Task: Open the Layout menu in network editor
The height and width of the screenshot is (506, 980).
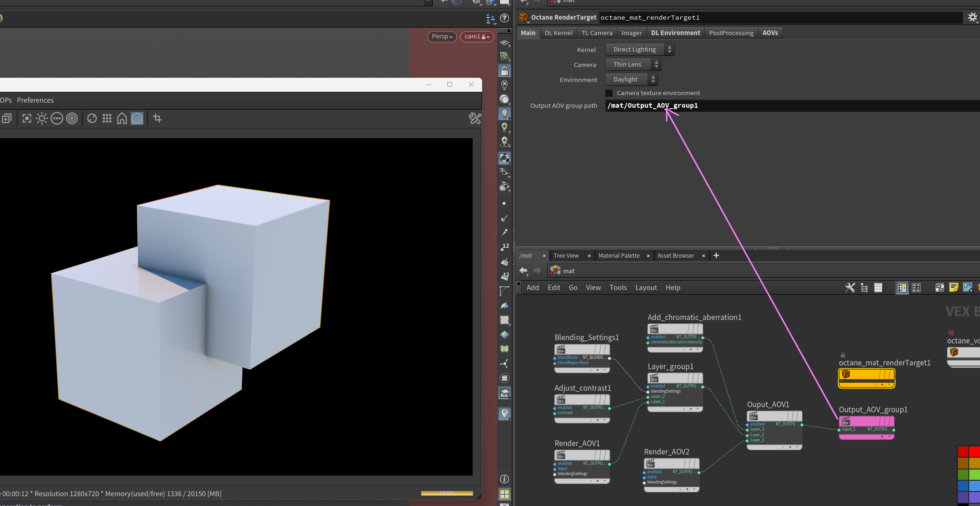Action: (x=646, y=288)
